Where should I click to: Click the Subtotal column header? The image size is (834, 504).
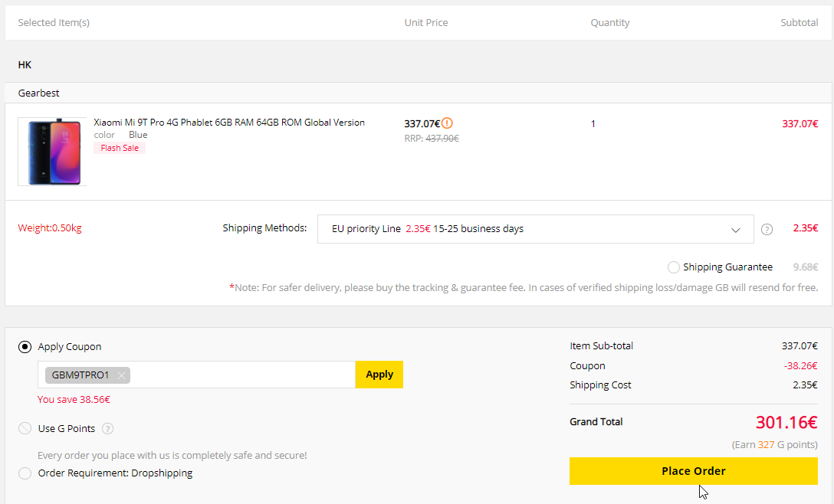pyautogui.click(x=799, y=23)
